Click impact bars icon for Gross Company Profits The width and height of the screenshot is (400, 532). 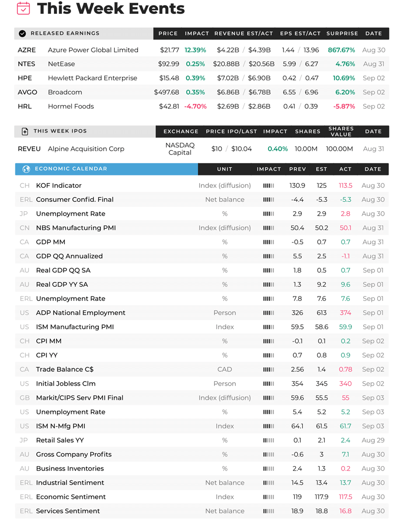[268, 455]
